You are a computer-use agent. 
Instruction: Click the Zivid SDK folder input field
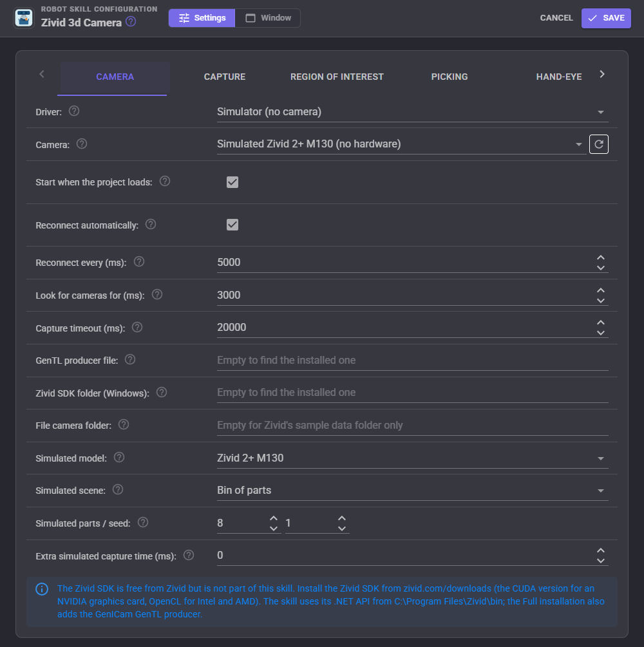[412, 393]
